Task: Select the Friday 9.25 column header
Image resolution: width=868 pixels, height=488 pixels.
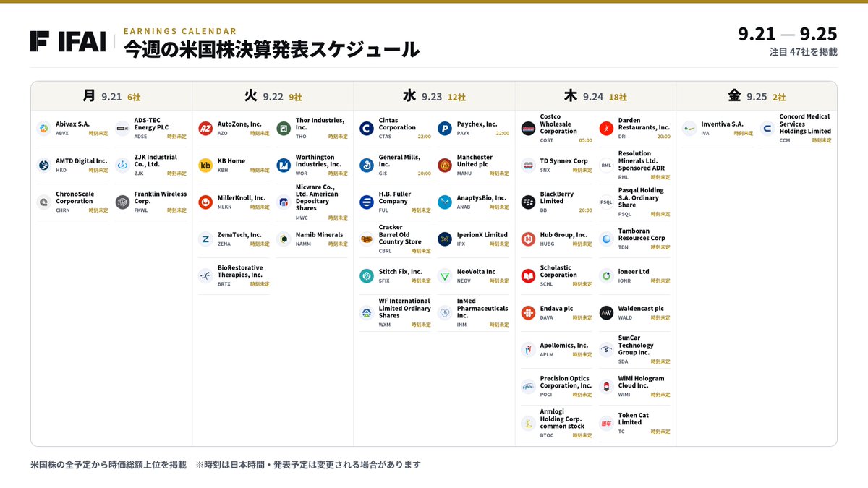Action: [x=757, y=96]
